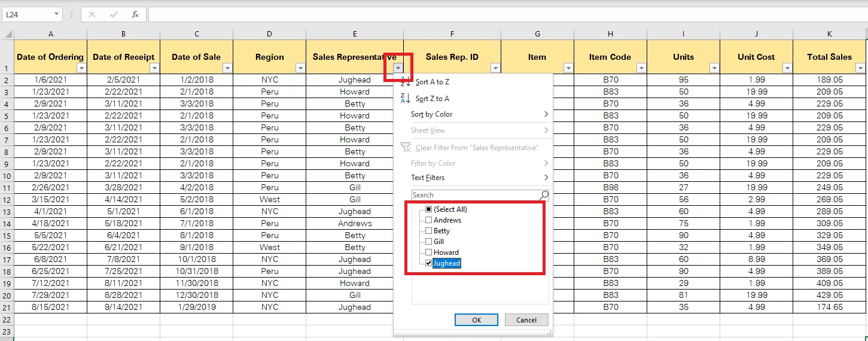
Task: Click the West region cell in row 12
Action: 270,200
